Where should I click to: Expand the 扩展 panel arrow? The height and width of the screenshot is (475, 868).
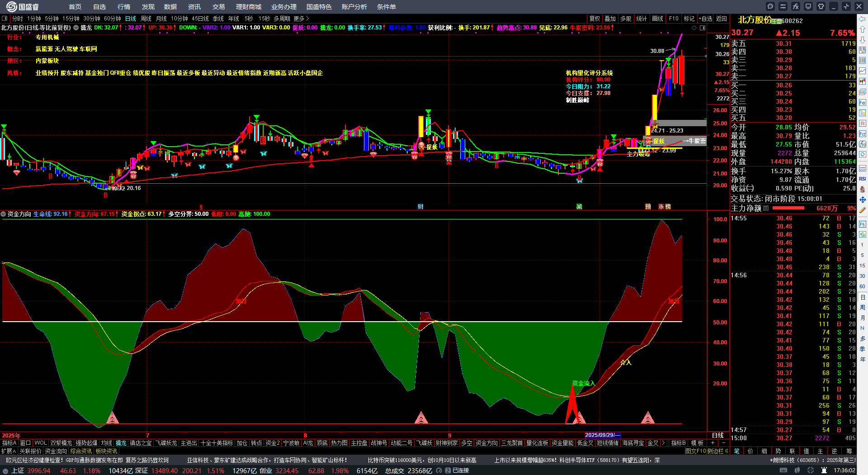click(9, 451)
